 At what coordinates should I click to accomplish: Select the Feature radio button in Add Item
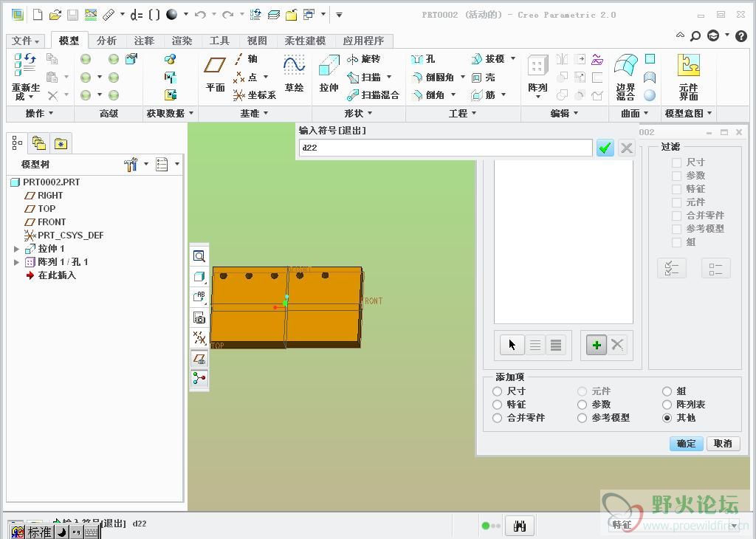497,405
